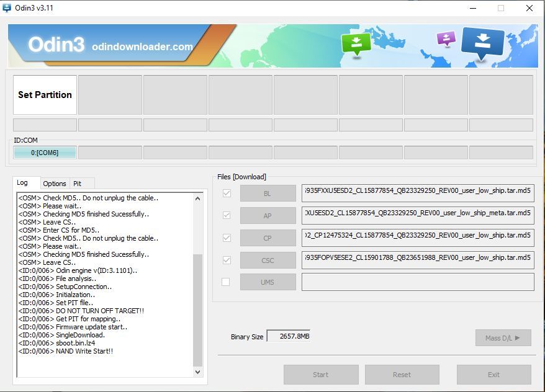Screen dimensions: 545x392
Task: Click the Exit button
Action: coord(493,375)
